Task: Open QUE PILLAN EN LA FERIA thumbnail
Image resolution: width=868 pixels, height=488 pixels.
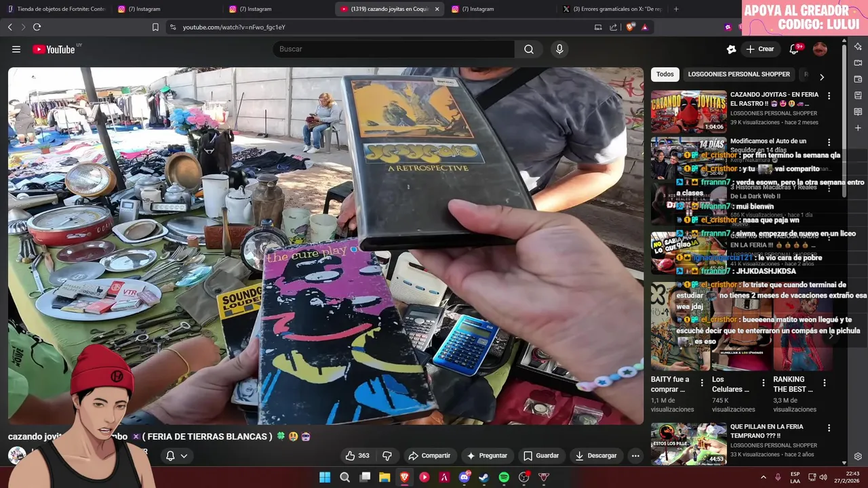Action: coord(688,444)
